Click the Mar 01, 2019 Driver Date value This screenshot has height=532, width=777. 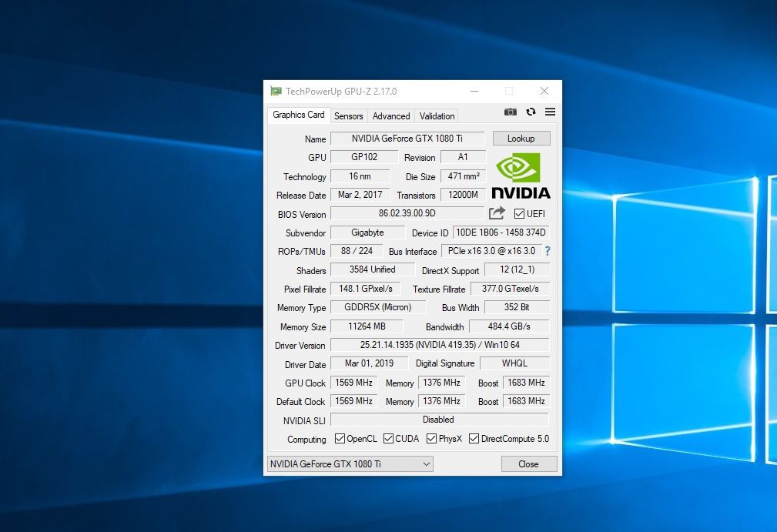[369, 363]
